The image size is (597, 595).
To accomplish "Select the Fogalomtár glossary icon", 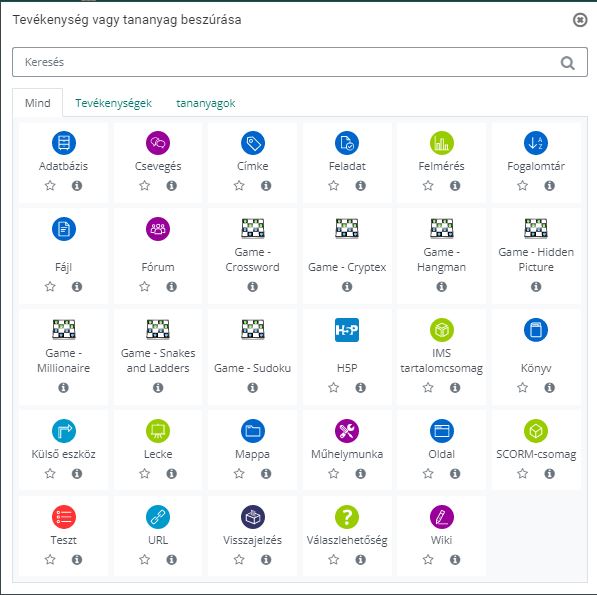I will point(536,143).
